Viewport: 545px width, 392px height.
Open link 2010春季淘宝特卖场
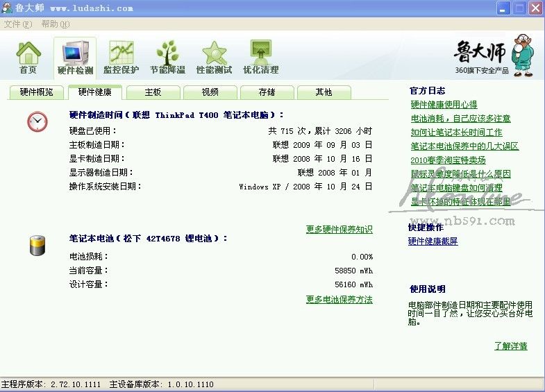[448, 160]
